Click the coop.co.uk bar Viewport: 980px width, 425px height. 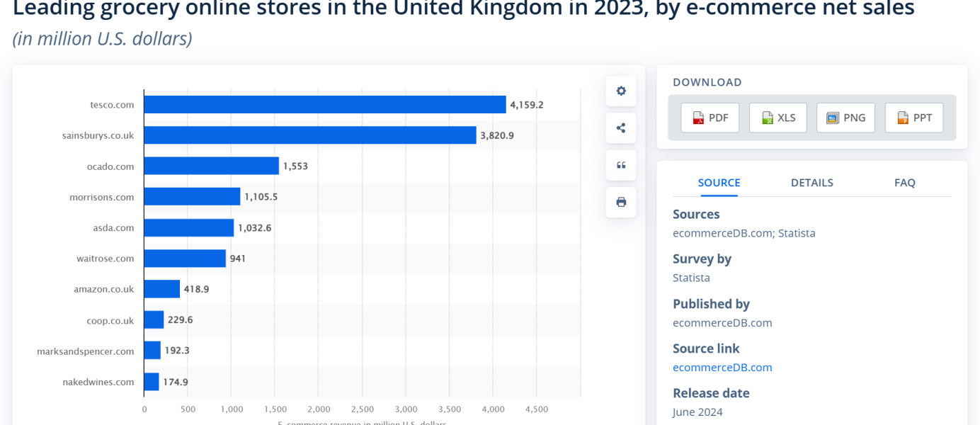tap(154, 319)
